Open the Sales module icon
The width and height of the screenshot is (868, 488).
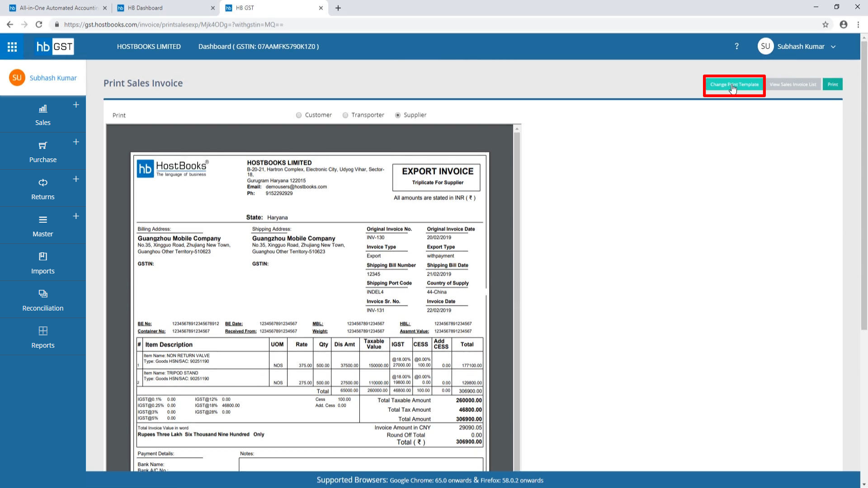coord(43,109)
